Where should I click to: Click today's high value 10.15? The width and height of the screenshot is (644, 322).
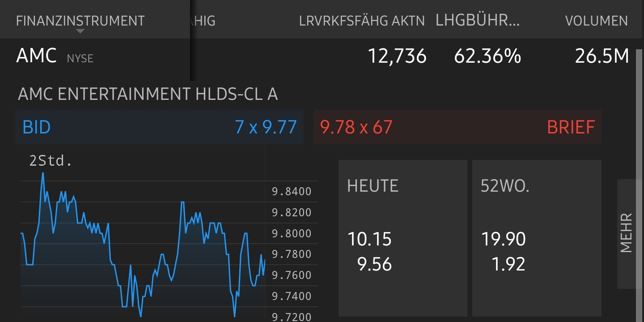pos(370,239)
